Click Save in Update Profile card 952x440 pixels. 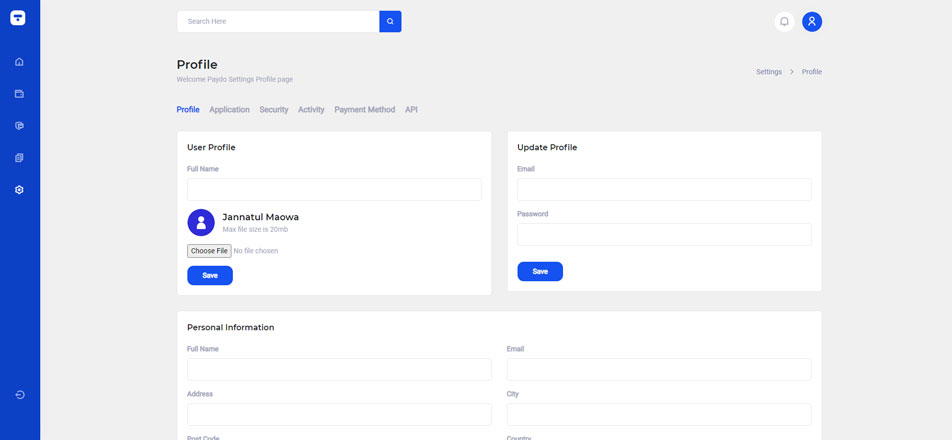tap(540, 271)
